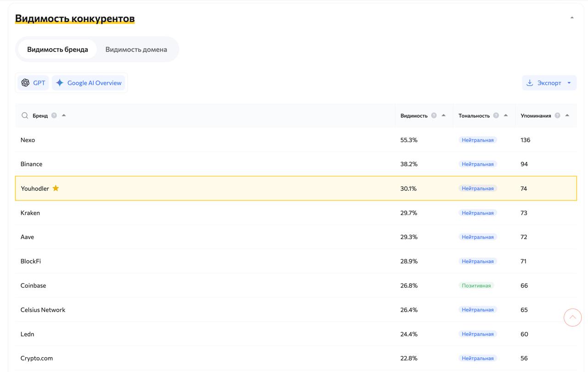Select the Видимость бренда tab
This screenshot has width=588, height=372.
coord(57,49)
